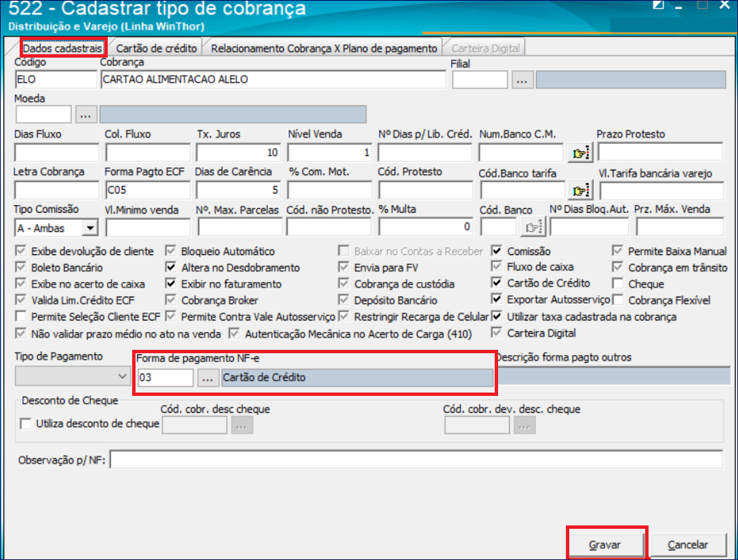Toggle Exibe no acerto de caixa

(x=21, y=283)
